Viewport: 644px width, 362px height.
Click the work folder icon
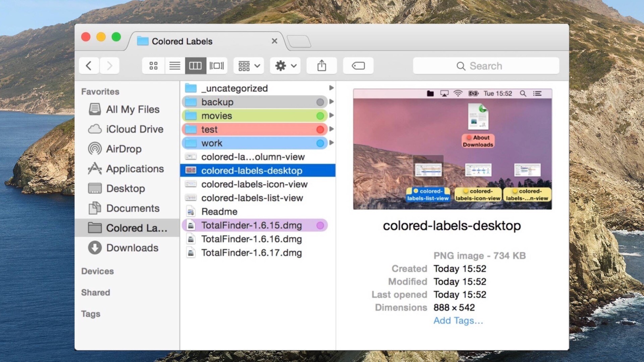pos(191,143)
